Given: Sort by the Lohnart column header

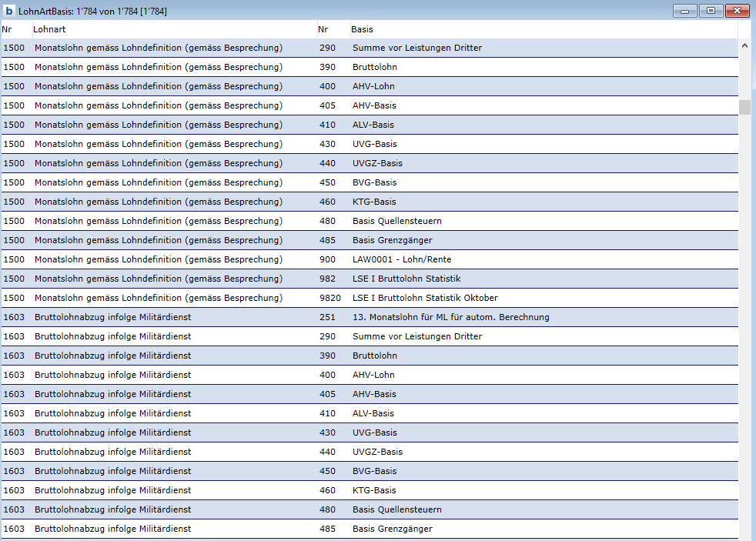Looking at the screenshot, I should 50,29.
